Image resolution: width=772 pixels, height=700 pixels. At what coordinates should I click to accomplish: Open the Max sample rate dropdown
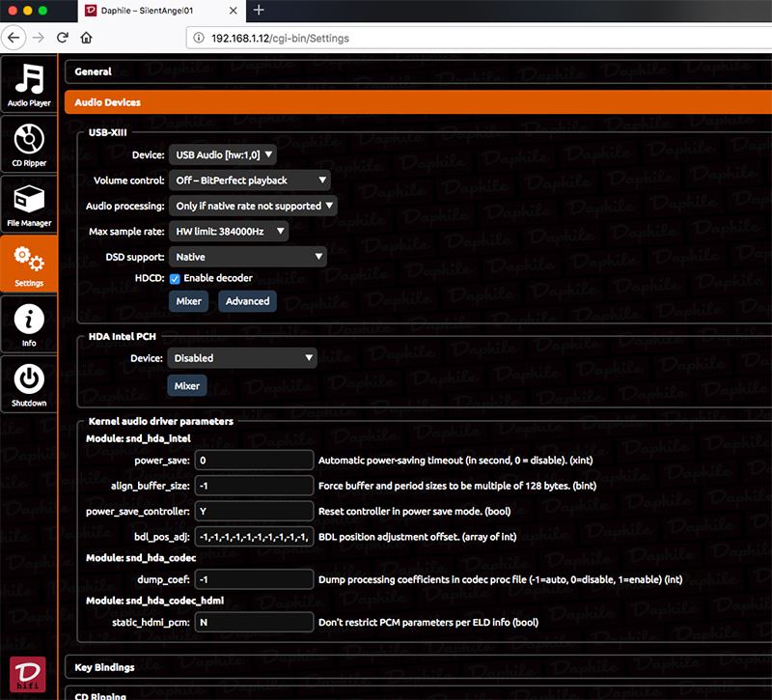pos(229,231)
